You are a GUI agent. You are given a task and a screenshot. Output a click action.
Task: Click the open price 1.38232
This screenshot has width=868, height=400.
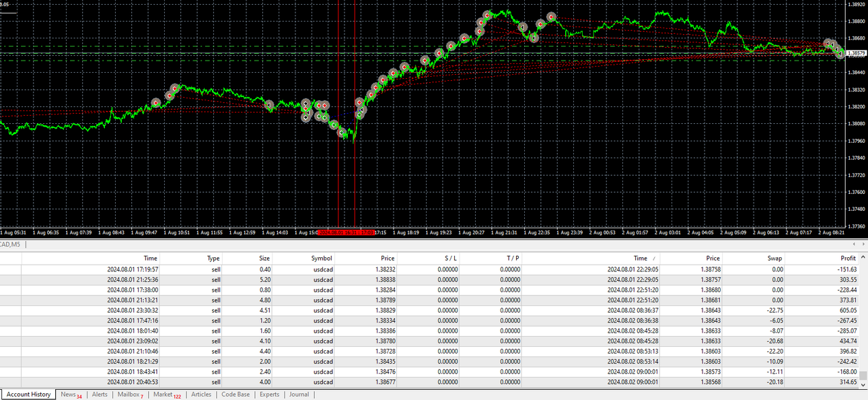pos(385,269)
